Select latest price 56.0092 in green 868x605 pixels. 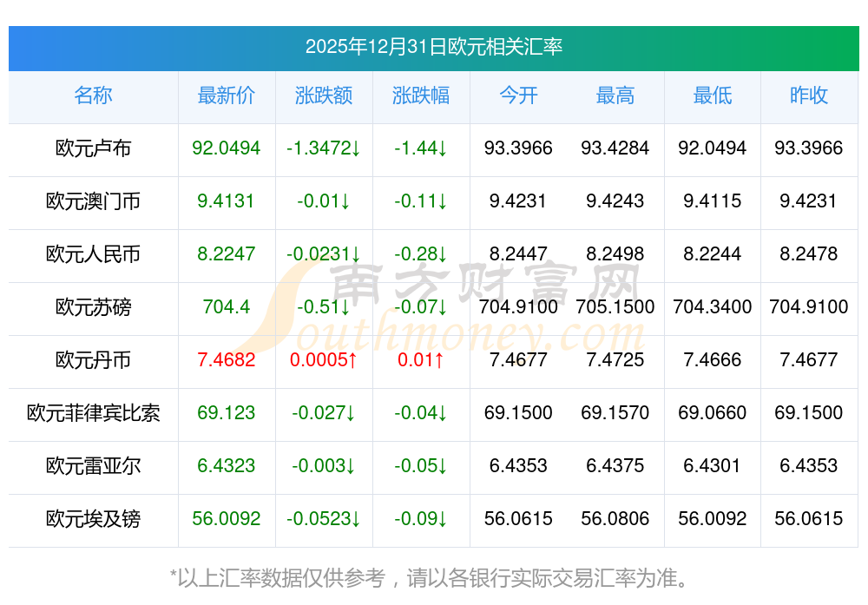pos(226,519)
